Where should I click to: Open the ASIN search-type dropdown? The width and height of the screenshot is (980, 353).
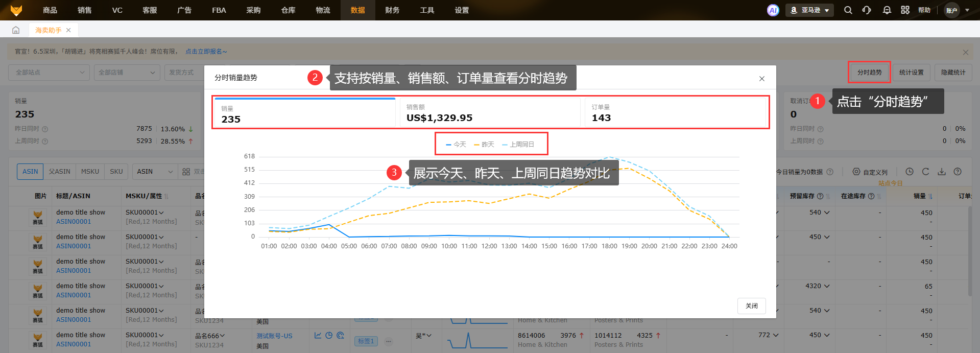point(155,172)
